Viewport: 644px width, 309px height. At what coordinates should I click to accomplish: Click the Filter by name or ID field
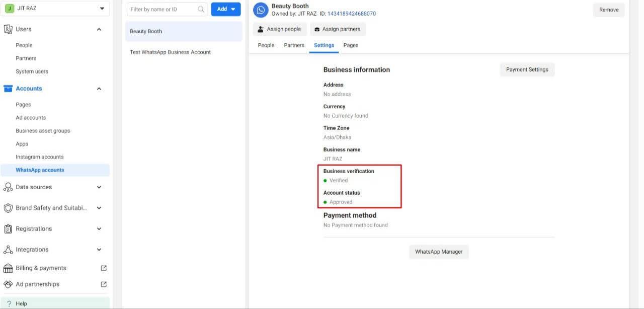(168, 9)
